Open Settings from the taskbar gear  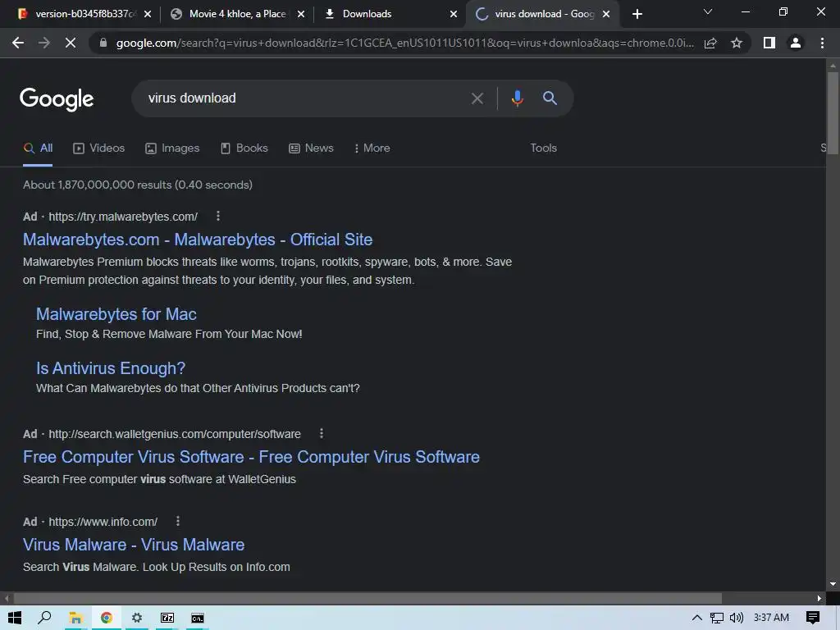pos(137,618)
